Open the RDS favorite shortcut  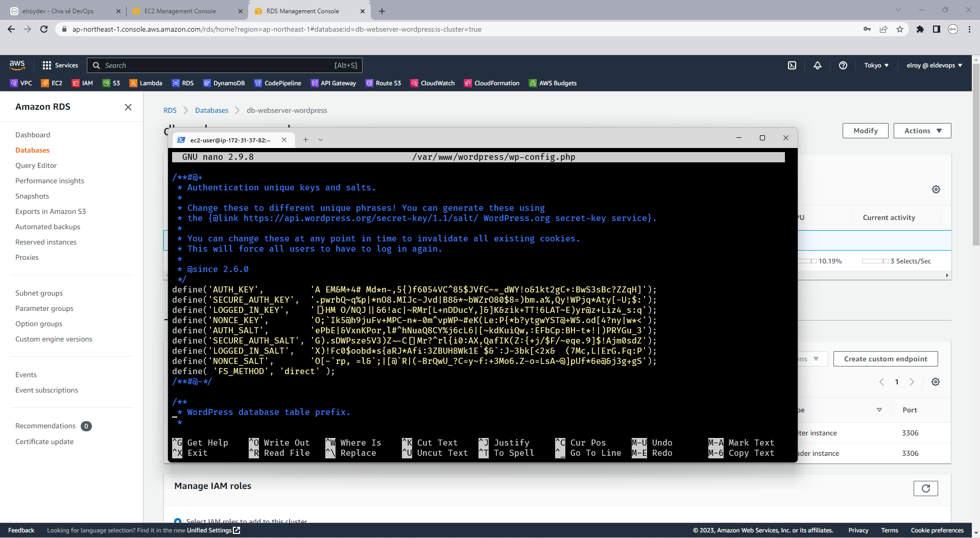[183, 83]
